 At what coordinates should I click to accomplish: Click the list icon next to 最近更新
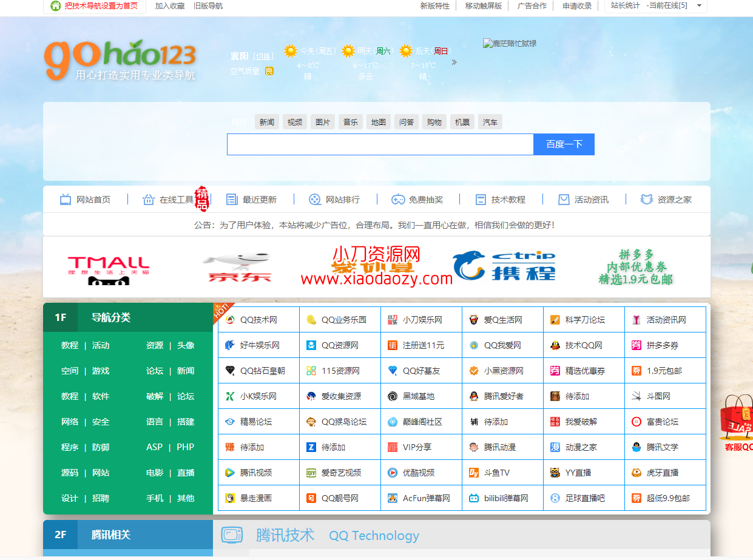tap(232, 200)
